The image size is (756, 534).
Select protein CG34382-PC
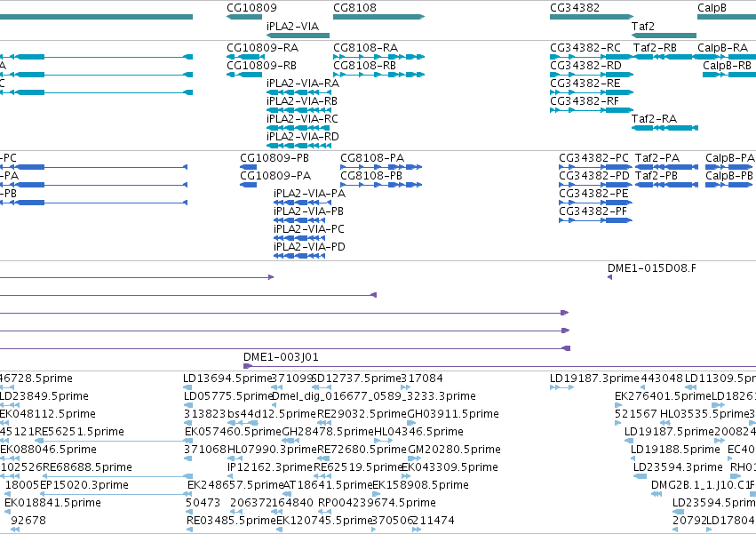tap(594, 158)
